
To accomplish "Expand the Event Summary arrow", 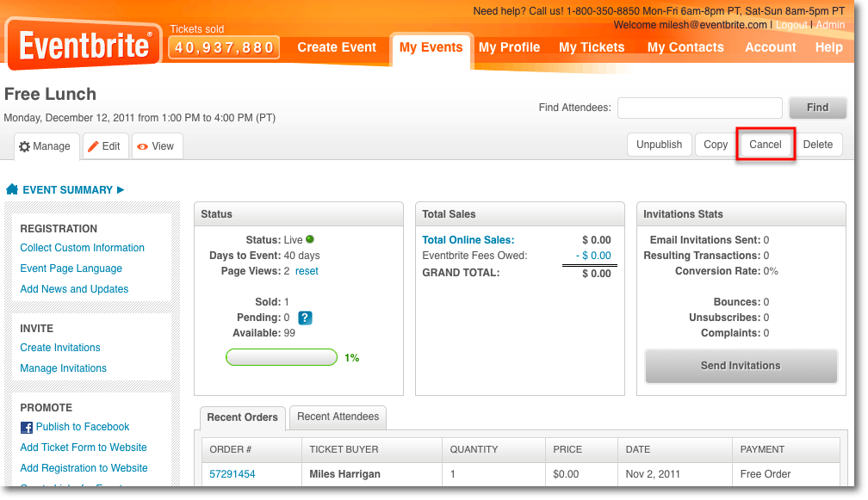I will (x=121, y=189).
